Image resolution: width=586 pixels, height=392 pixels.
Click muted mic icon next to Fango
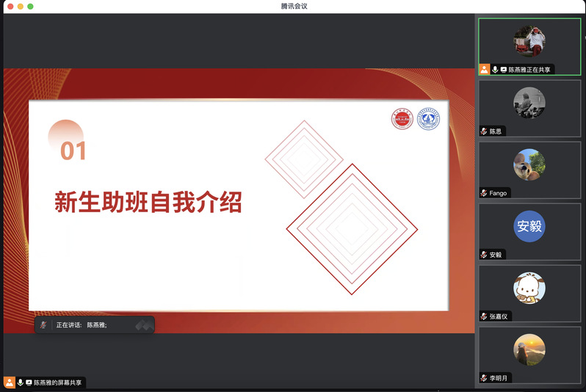pyautogui.click(x=484, y=193)
